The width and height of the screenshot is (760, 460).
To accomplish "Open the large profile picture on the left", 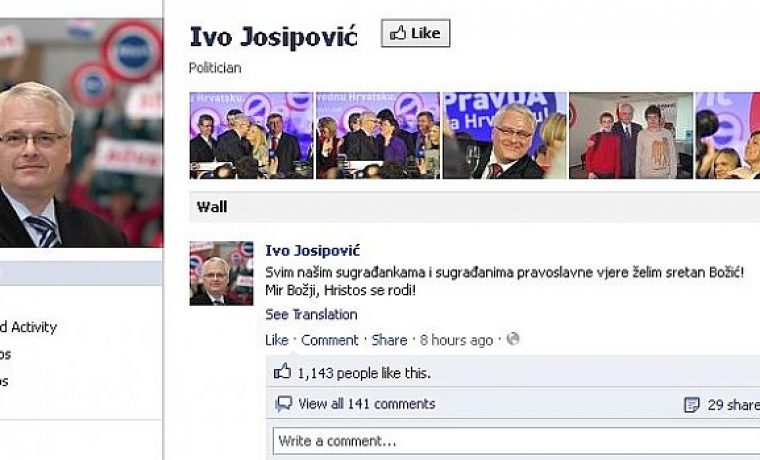I will coord(81,133).
